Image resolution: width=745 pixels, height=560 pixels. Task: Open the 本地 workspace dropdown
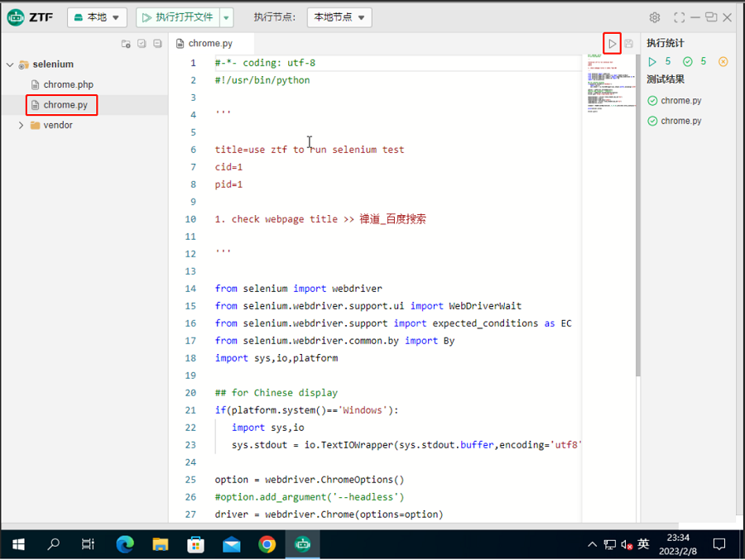tap(97, 17)
